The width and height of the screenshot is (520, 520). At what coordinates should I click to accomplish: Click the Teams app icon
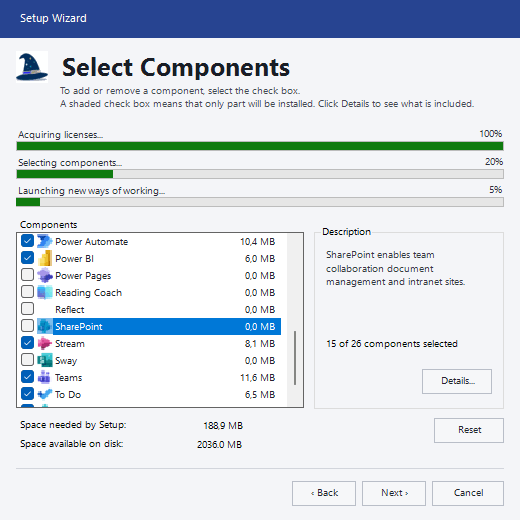pos(45,377)
